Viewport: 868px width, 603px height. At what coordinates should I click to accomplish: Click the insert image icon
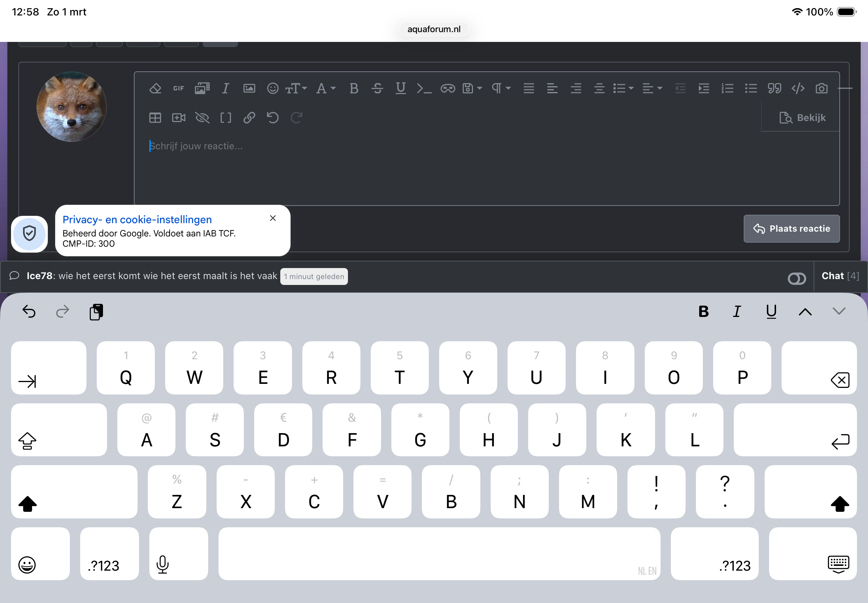[x=249, y=88]
